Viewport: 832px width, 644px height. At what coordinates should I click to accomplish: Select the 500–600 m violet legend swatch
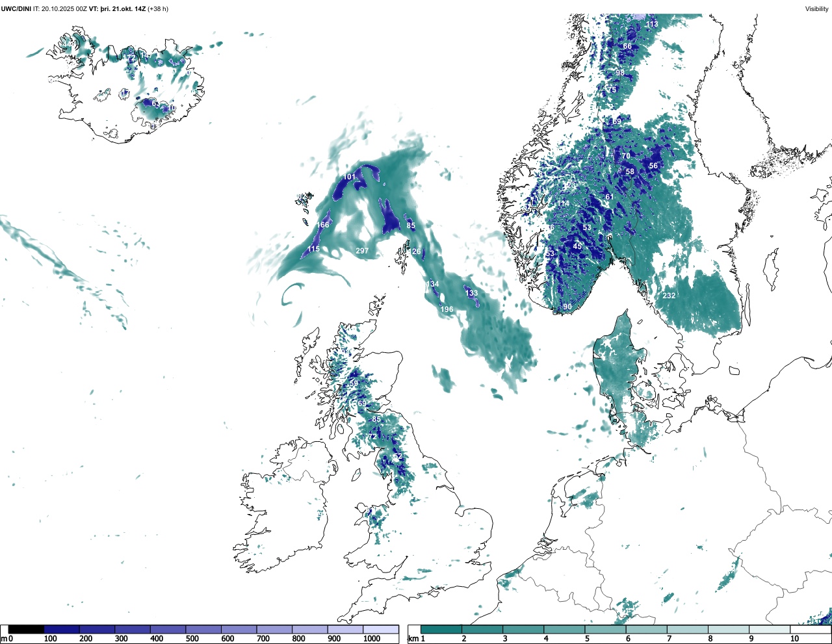[203, 630]
